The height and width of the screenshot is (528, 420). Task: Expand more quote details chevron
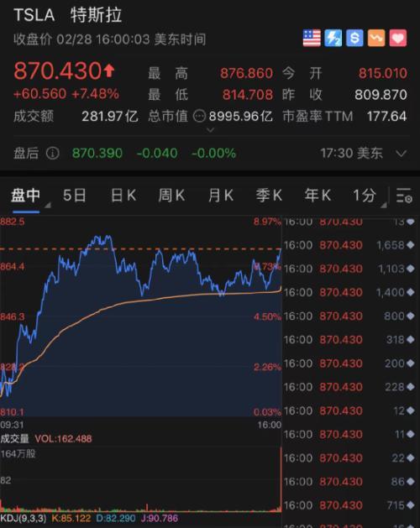(x=210, y=130)
